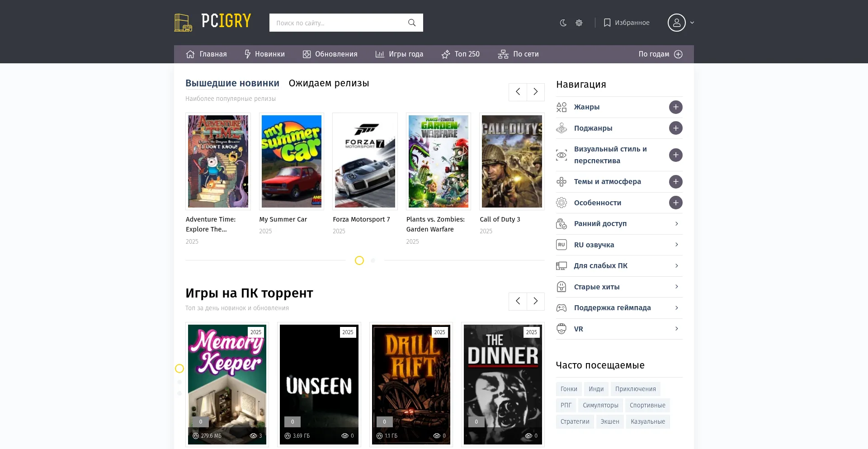Click the user profile icon
The height and width of the screenshot is (449, 868).
[676, 23]
